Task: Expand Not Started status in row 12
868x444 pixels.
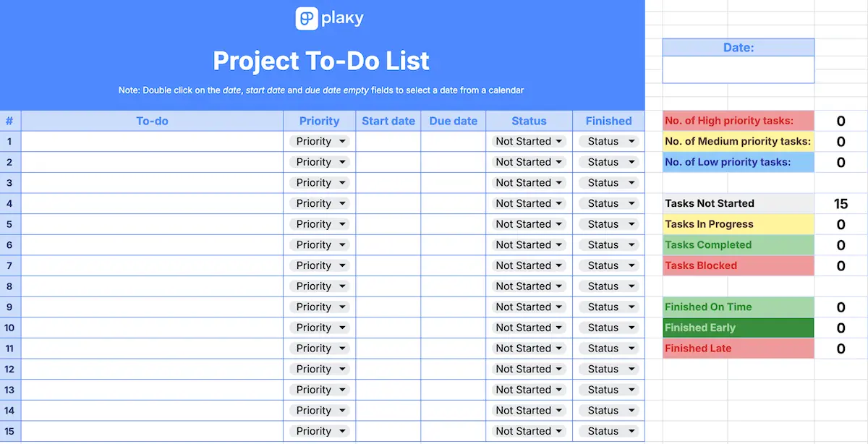Action: tap(529, 369)
